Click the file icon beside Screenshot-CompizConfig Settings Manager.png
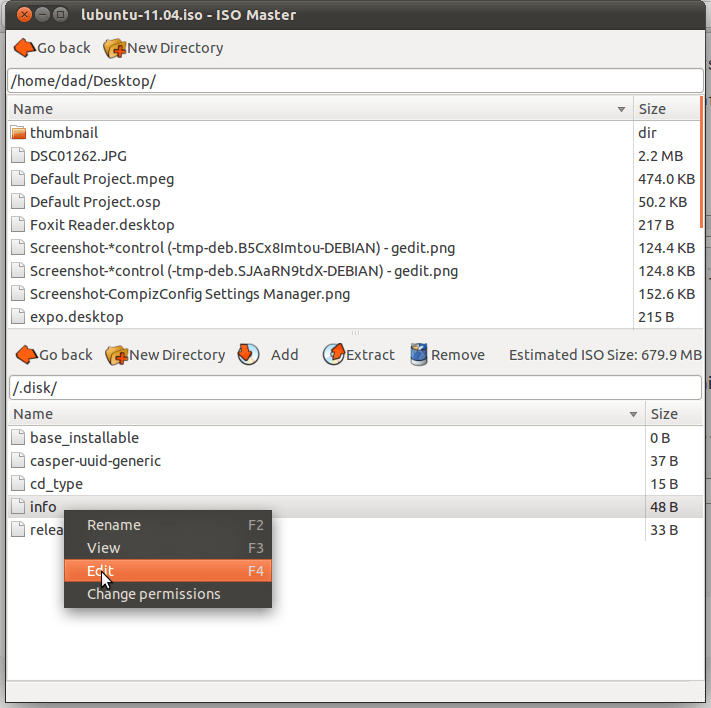Image resolution: width=711 pixels, height=708 pixels. pos(18,294)
